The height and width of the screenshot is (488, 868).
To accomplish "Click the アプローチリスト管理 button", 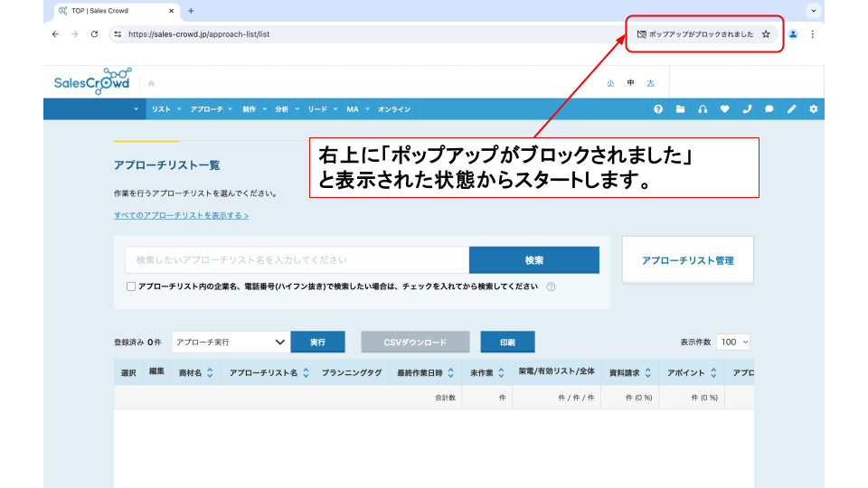I will tap(687, 260).
